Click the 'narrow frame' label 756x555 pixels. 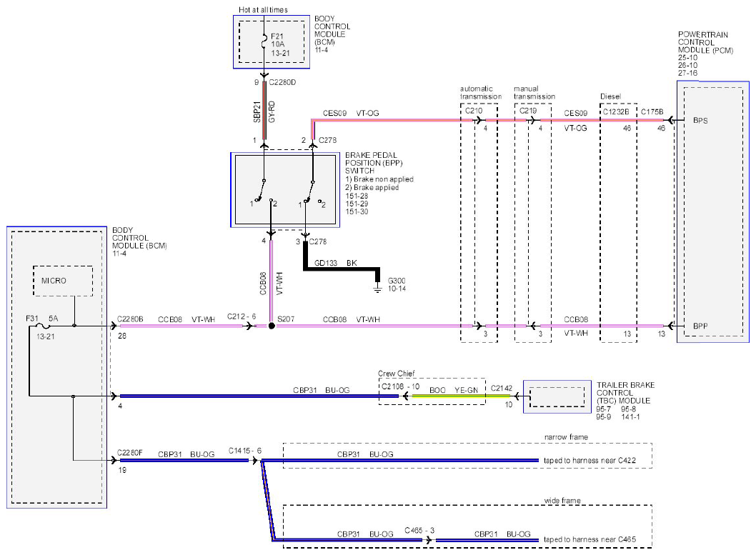(566, 437)
